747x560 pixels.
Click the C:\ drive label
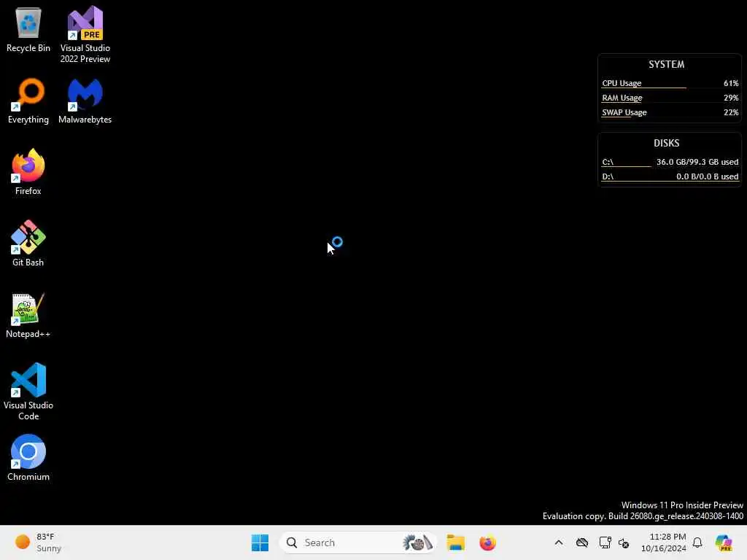tap(608, 162)
